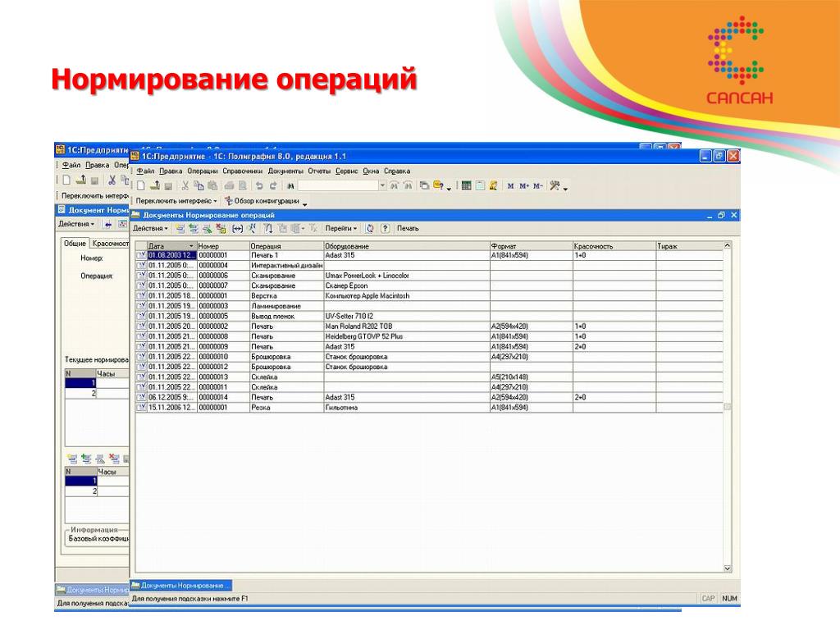Open the Файл menu in front window

tap(145, 171)
